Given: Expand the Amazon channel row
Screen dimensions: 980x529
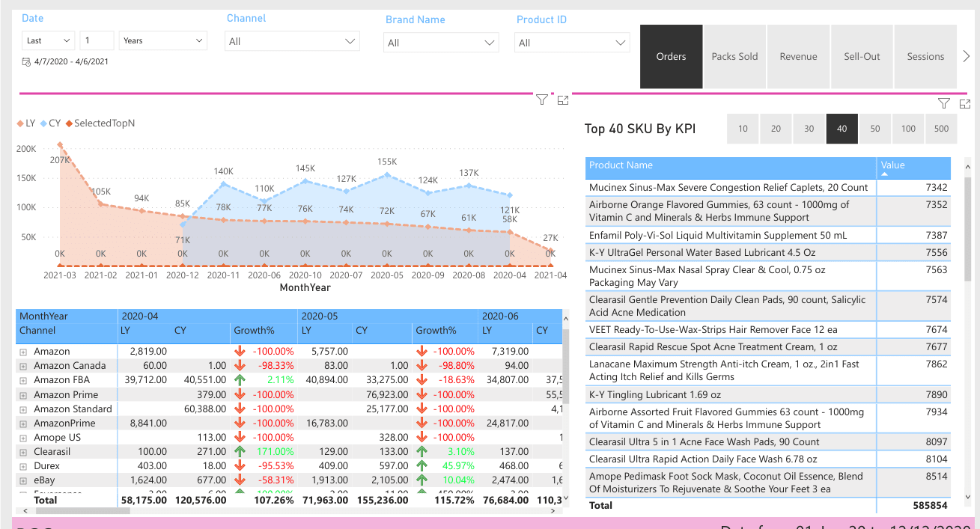Looking at the screenshot, I should click(x=23, y=352).
